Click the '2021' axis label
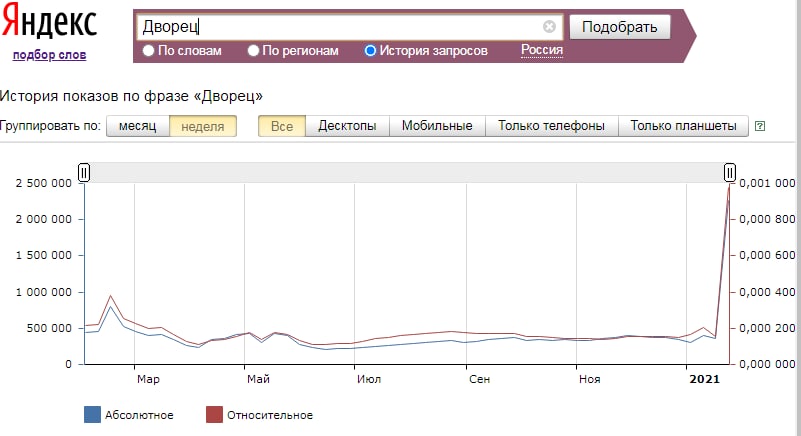 pyautogui.click(x=704, y=379)
